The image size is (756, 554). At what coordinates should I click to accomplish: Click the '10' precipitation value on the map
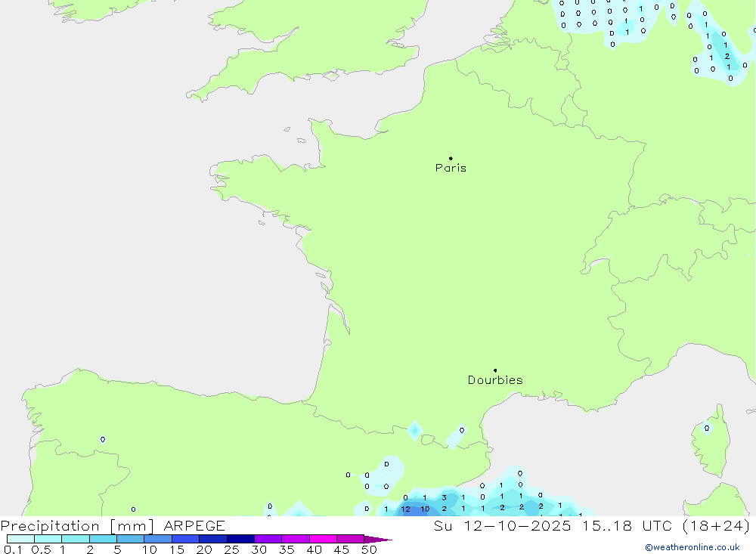coord(425,509)
